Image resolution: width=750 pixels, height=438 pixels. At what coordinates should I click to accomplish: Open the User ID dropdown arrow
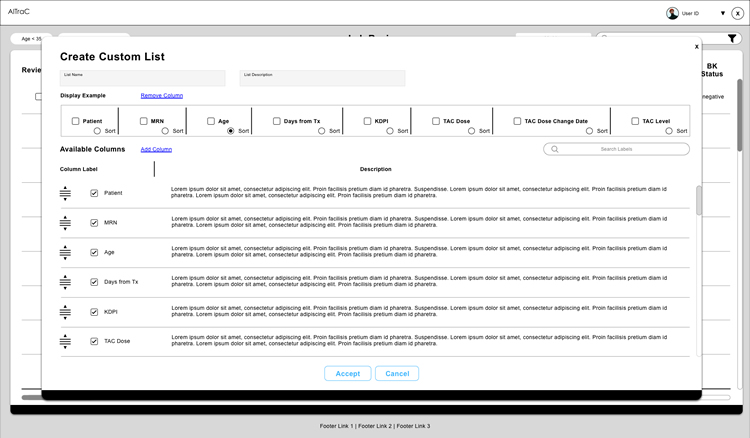[x=723, y=13]
